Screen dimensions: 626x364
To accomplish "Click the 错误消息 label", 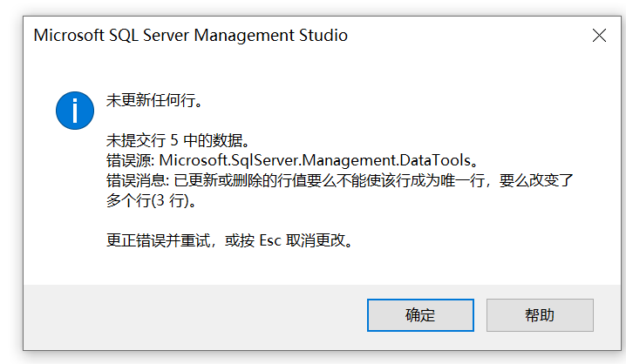I will click(x=127, y=180).
